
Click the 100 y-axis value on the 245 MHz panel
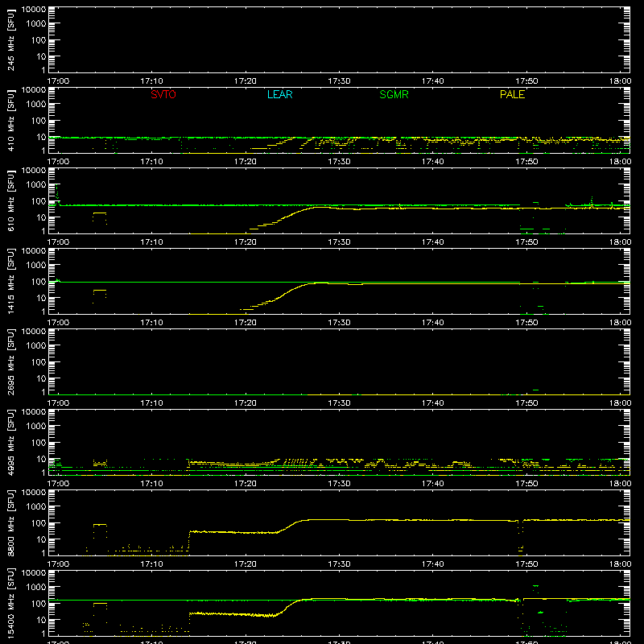(x=39, y=40)
